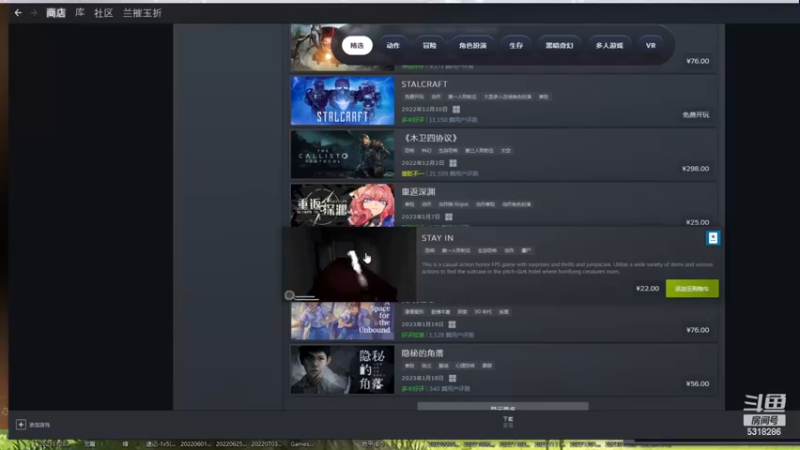This screenshot has height=450, width=800.
Task: Open the 隐秘的角落 game thumbnail
Action: pyautogui.click(x=342, y=369)
